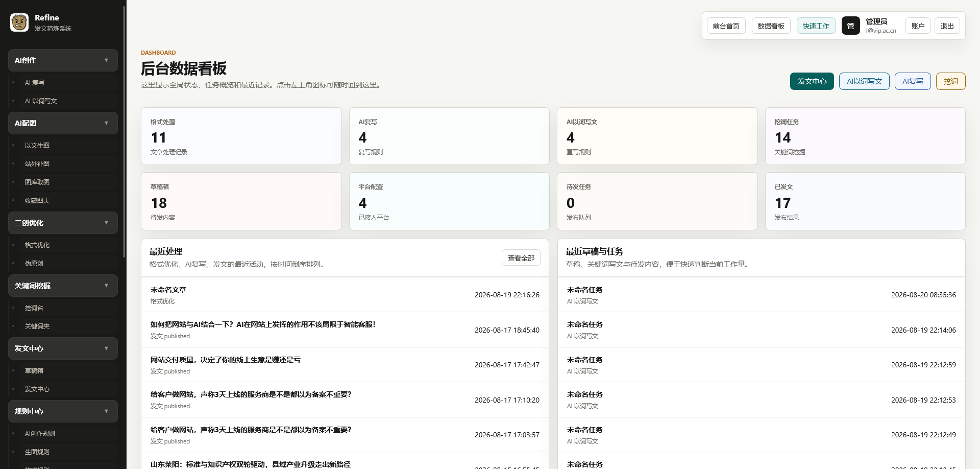Click 查看全部 in 最近处理 panel
This screenshot has width=980, height=469.
[x=521, y=257]
